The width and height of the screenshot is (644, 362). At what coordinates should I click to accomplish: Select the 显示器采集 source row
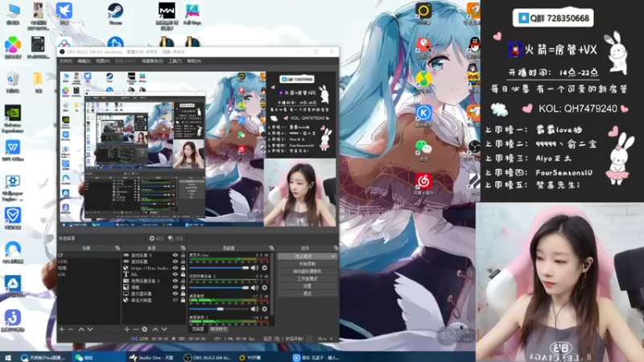154,294
